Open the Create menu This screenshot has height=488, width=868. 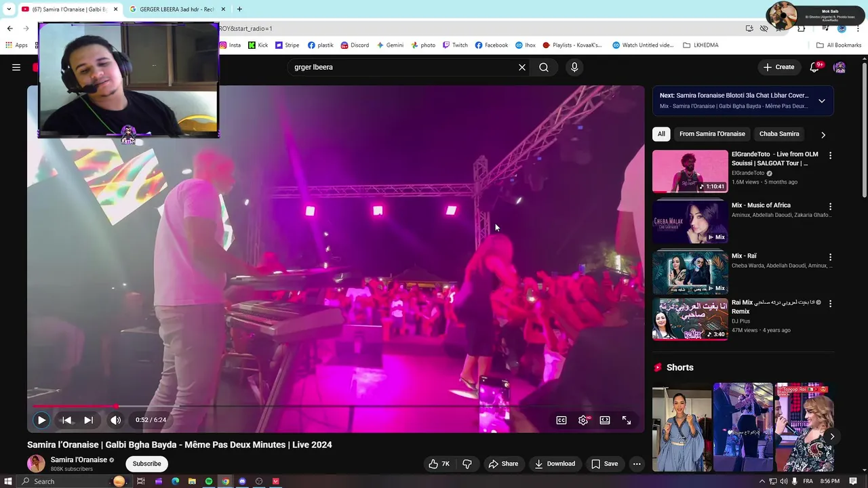tap(778, 67)
